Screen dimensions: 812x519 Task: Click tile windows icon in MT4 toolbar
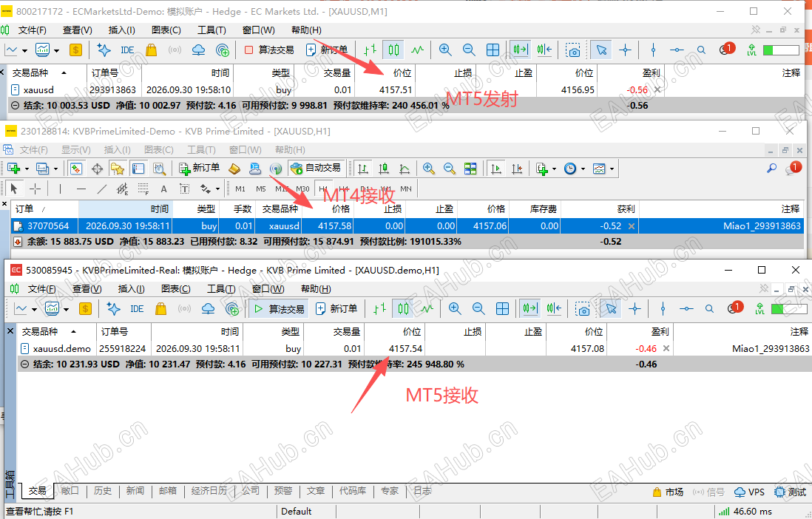(470, 169)
